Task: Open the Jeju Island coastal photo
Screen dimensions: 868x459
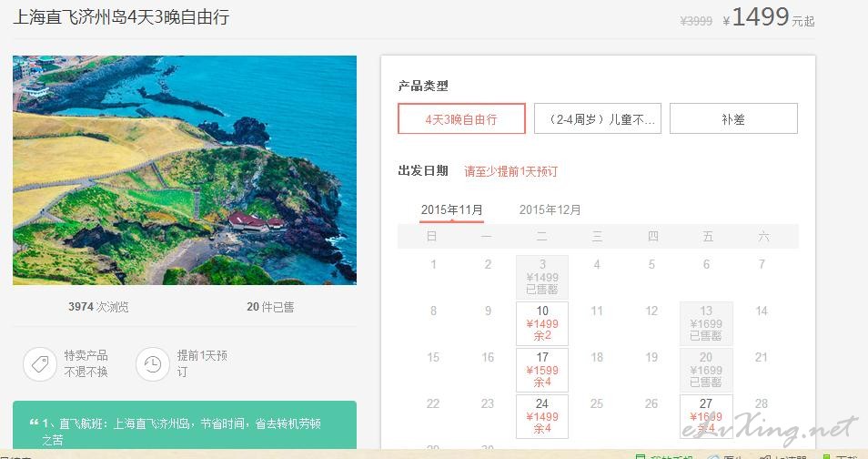Action: (x=185, y=170)
